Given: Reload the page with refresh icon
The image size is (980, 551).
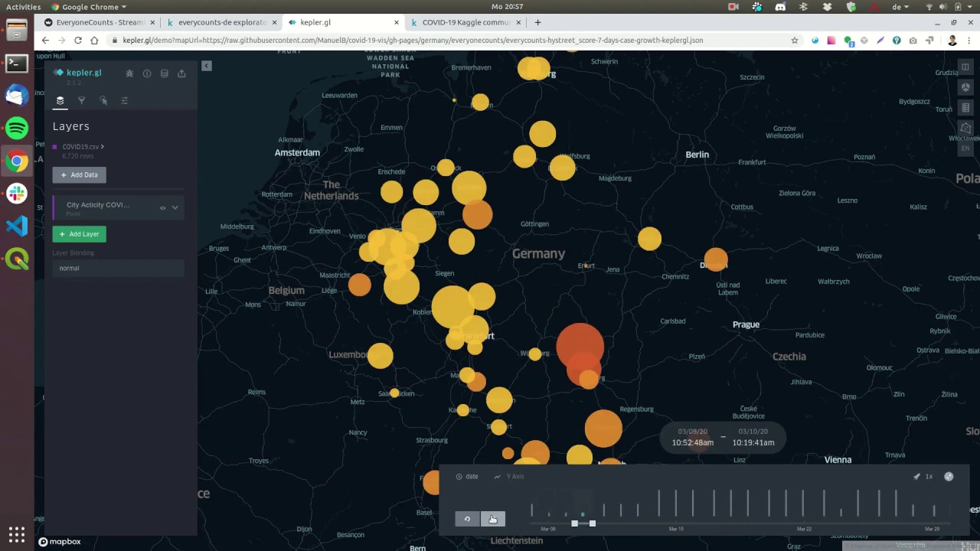Looking at the screenshot, I should (78, 41).
